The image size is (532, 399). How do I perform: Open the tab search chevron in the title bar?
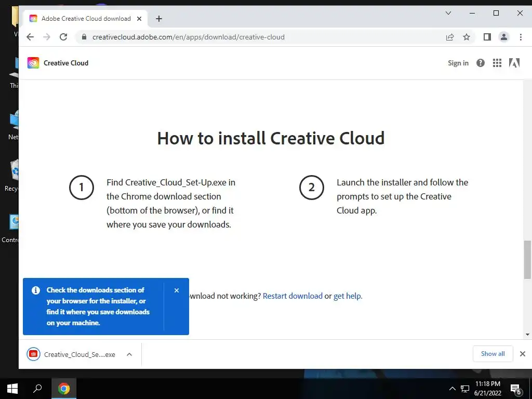coord(448,13)
